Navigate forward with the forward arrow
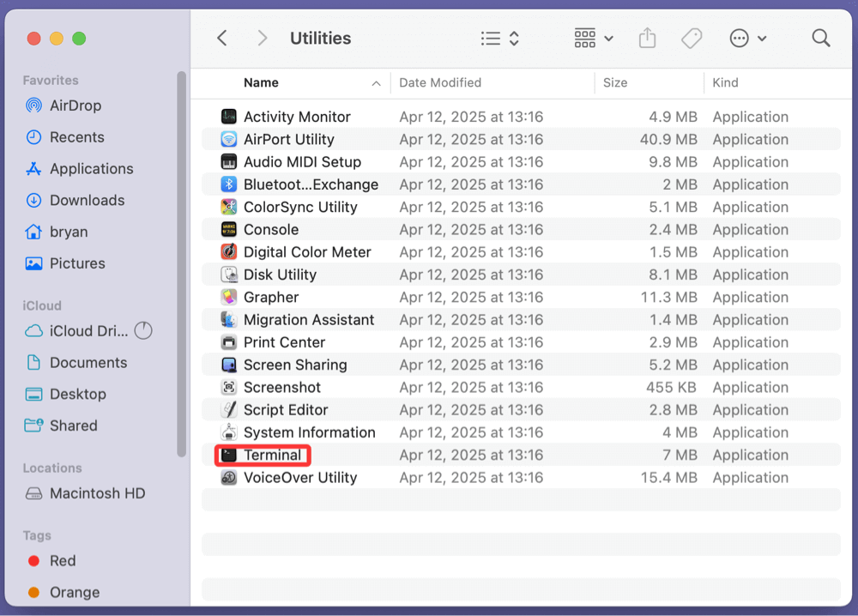 click(262, 38)
